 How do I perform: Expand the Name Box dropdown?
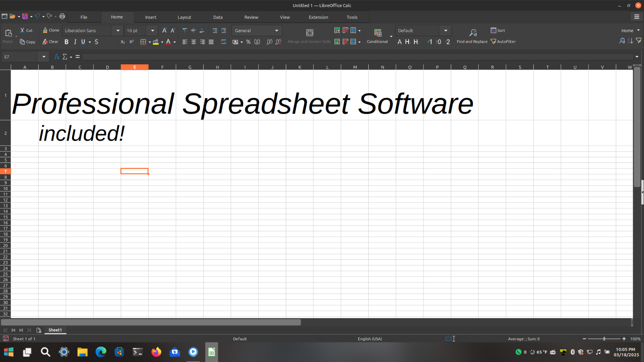tap(44, 57)
